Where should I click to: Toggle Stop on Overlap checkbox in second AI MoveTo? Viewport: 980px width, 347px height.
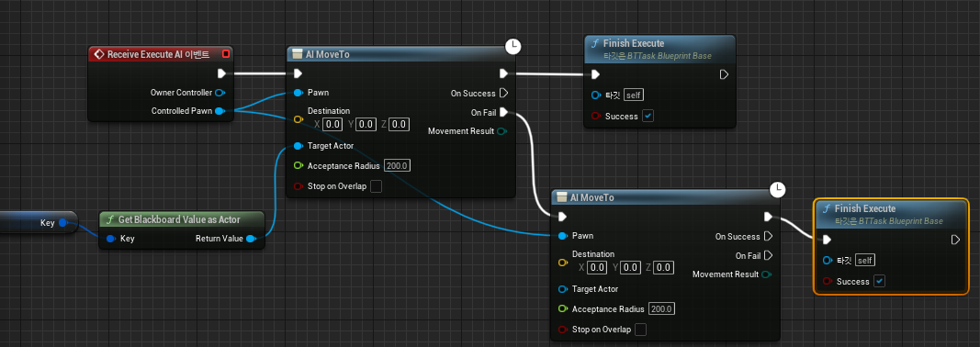coord(640,330)
